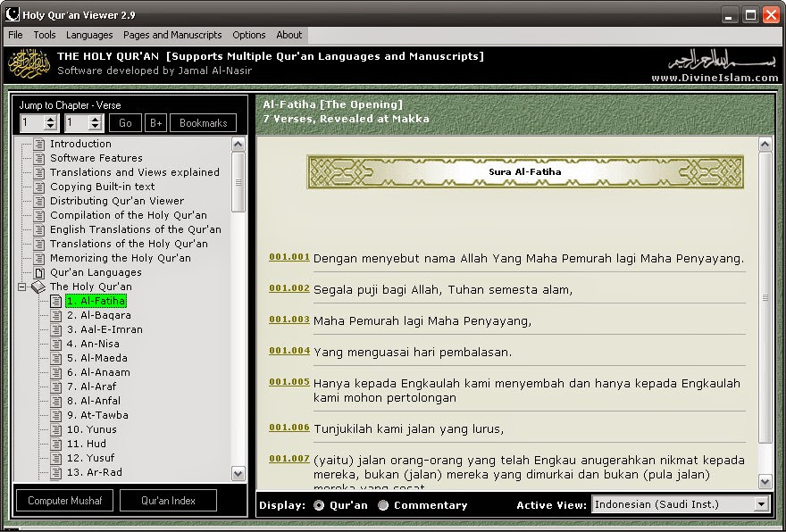Click the Al-Araf chapter page icon

[55, 387]
